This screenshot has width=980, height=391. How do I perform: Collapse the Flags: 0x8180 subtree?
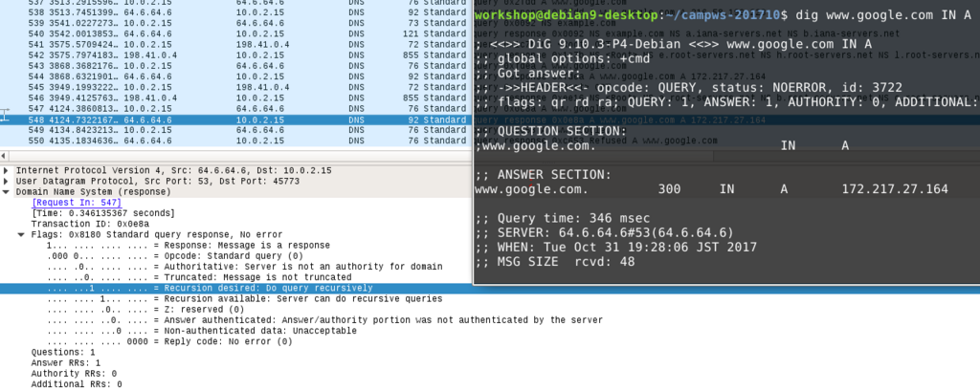point(21,235)
